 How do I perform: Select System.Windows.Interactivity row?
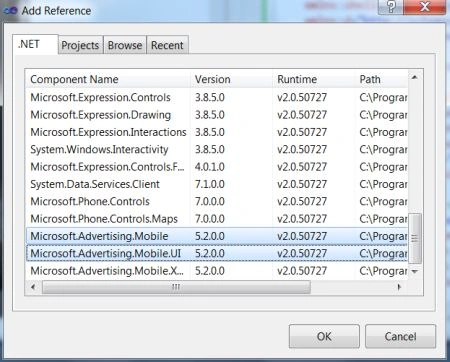pyautogui.click(x=217, y=149)
